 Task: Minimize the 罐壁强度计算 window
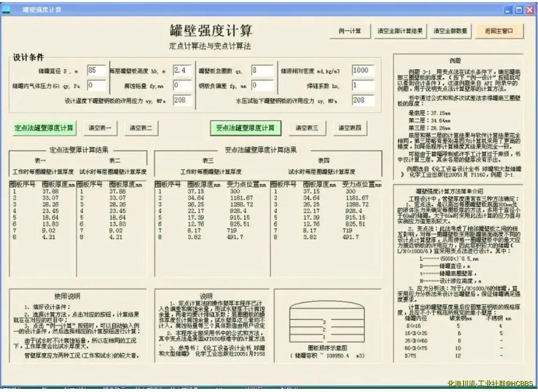508,10
